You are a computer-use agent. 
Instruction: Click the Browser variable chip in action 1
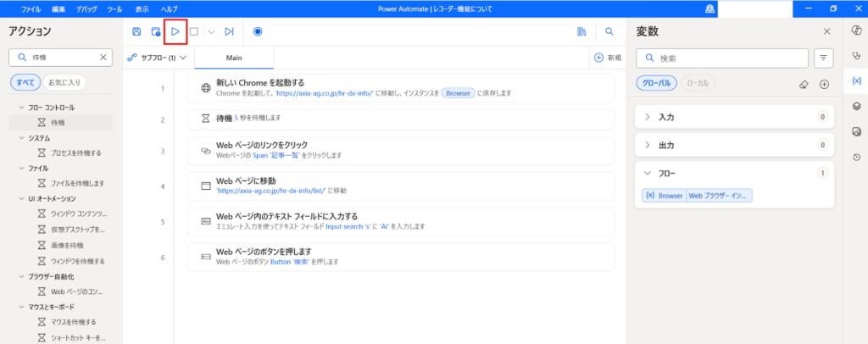pyautogui.click(x=457, y=94)
